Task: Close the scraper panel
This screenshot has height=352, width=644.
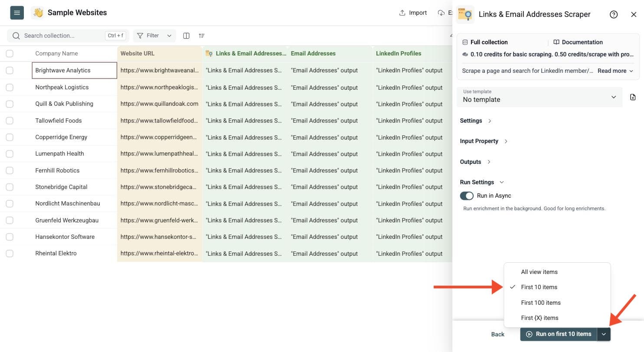Action: [634, 14]
